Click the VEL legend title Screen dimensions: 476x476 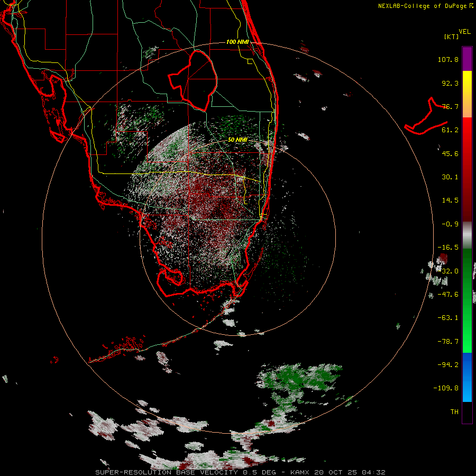pyautogui.click(x=464, y=32)
